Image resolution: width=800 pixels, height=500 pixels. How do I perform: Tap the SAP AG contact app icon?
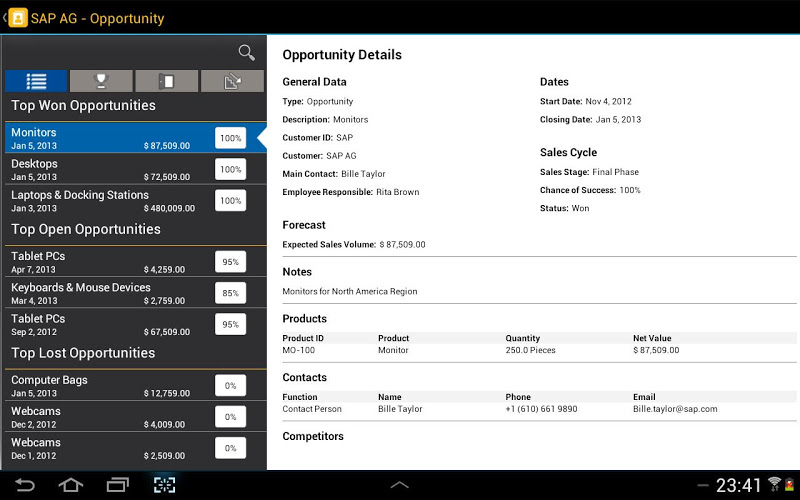pyautogui.click(x=18, y=18)
